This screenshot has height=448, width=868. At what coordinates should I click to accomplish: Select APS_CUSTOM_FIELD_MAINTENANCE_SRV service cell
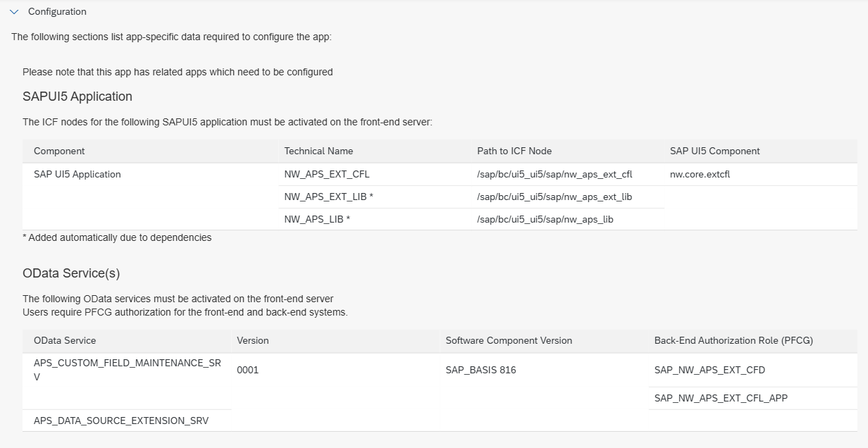(x=128, y=370)
